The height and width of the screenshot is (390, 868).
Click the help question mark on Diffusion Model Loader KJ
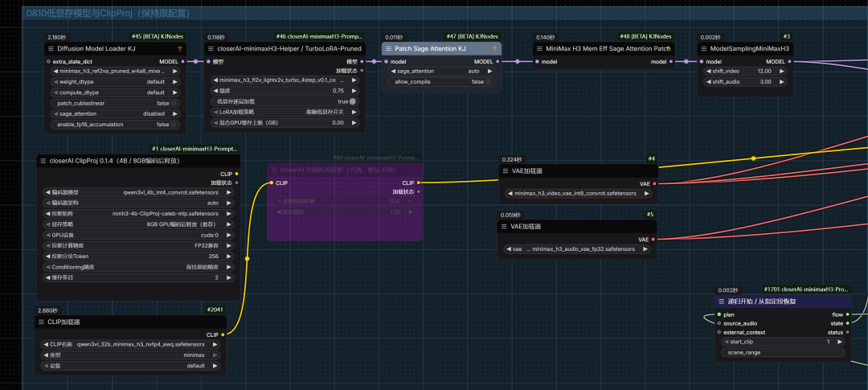(179, 49)
